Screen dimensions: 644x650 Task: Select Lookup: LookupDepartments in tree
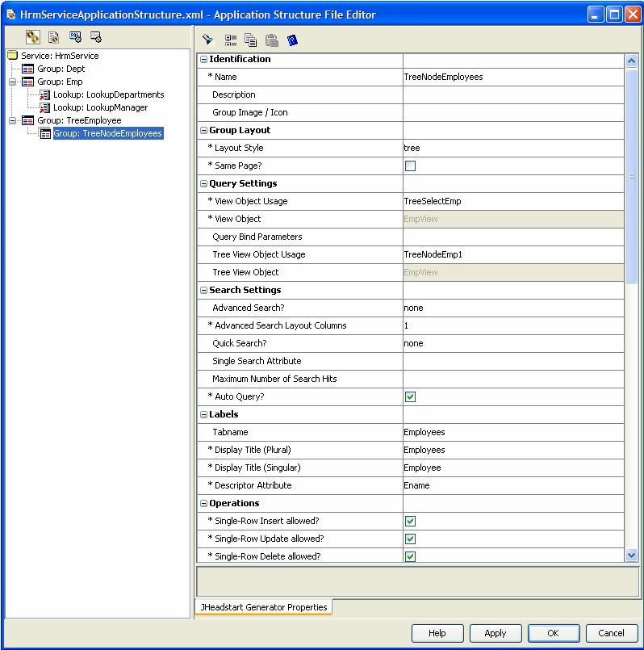(x=108, y=94)
